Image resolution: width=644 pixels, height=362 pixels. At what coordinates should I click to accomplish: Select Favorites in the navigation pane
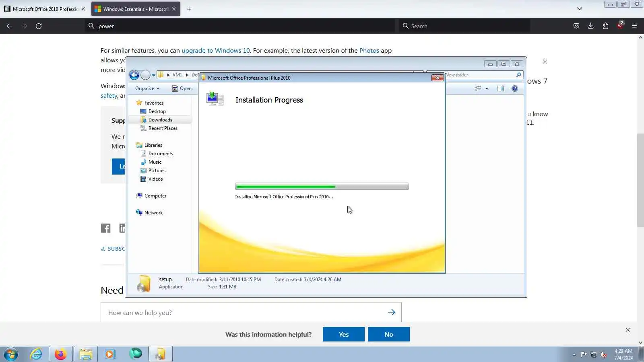click(154, 103)
